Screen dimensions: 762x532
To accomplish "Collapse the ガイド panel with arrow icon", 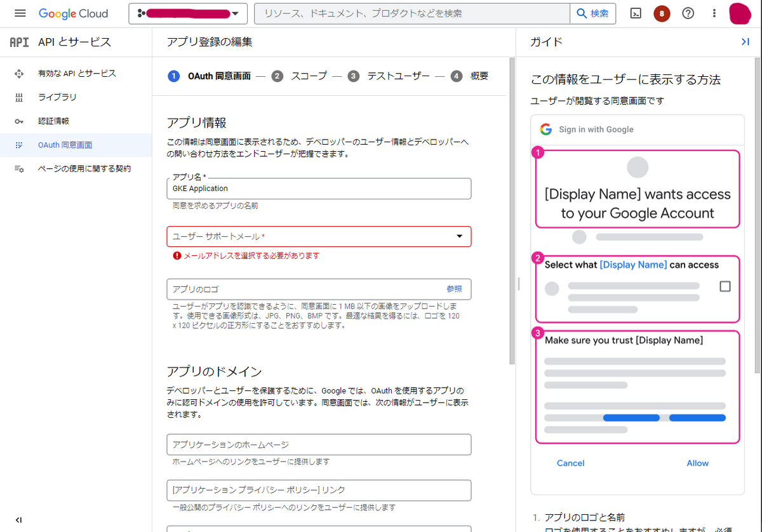I will (x=745, y=42).
